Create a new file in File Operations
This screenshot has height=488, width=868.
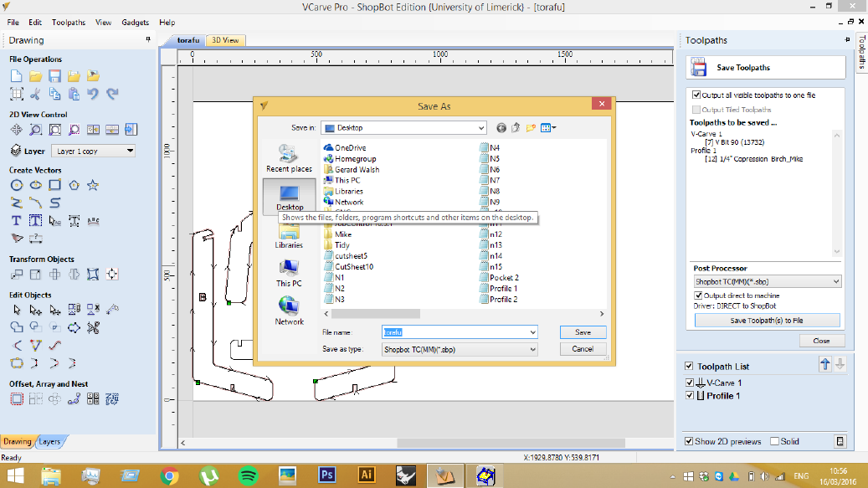16,76
